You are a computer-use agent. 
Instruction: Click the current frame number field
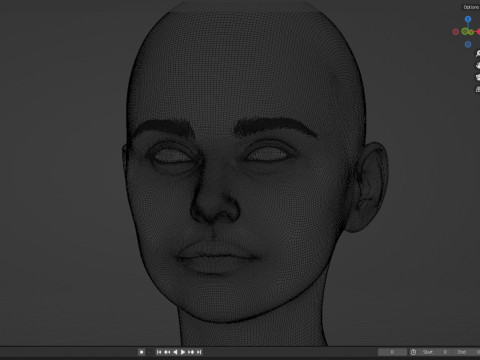[x=392, y=352]
